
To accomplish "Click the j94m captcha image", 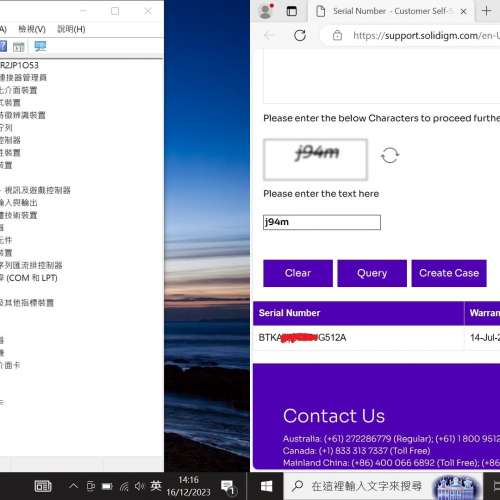I will 315,160.
